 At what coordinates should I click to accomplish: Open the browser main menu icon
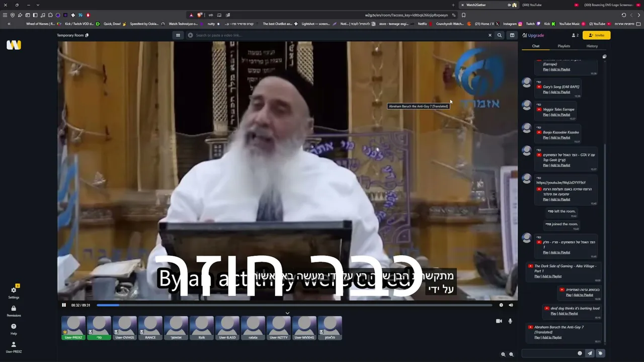5,15
